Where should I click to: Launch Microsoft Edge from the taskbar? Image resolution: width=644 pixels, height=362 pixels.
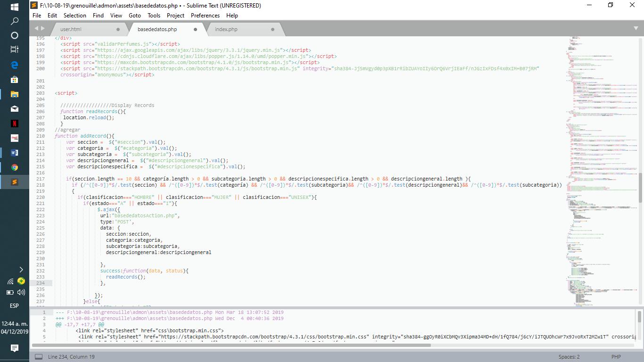14,65
